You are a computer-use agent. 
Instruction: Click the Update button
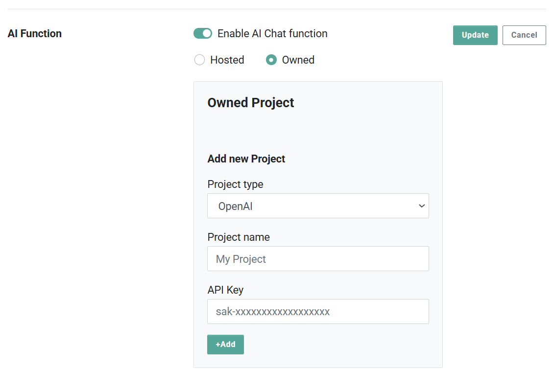(x=475, y=35)
